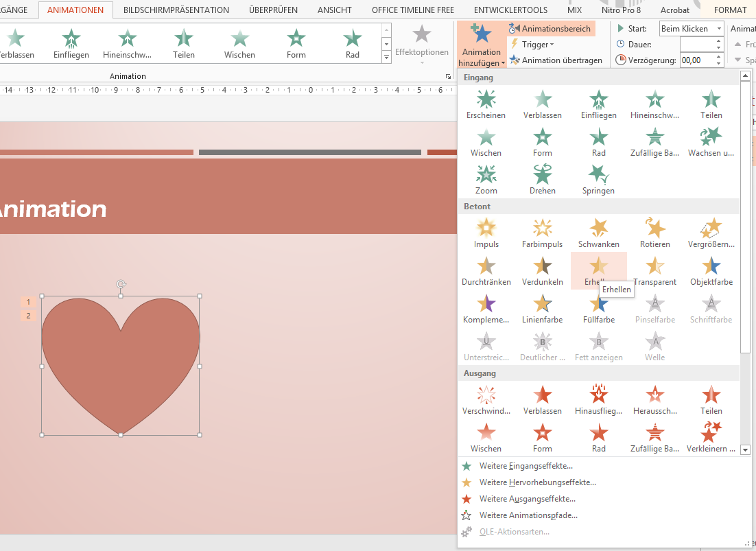The height and width of the screenshot is (551, 756).
Task: Apply the Impuls emphasis effect
Action: click(x=486, y=233)
